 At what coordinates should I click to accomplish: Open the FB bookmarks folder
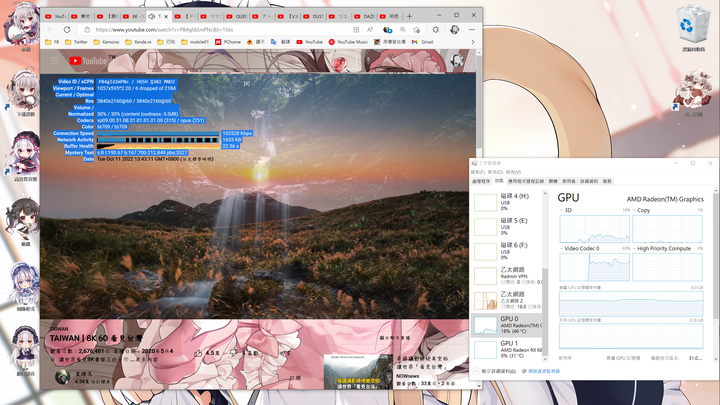pos(52,42)
